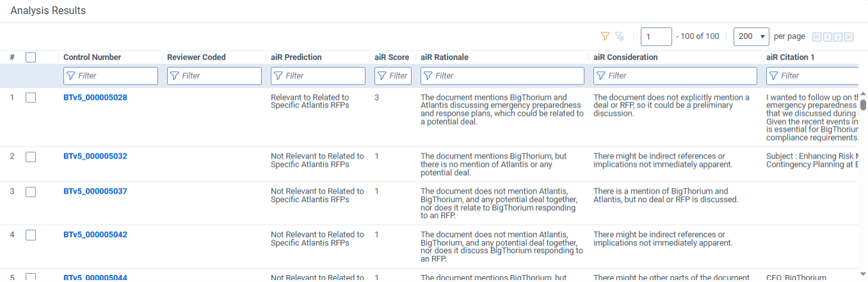The height and width of the screenshot is (282, 868).
Task: Check the box for row BTv5_000005042
Action: coord(31,235)
